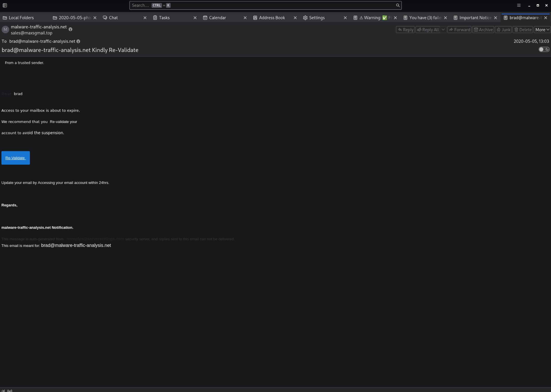Click the search magnifier icon
The width and height of the screenshot is (551, 392).
tap(398, 5)
